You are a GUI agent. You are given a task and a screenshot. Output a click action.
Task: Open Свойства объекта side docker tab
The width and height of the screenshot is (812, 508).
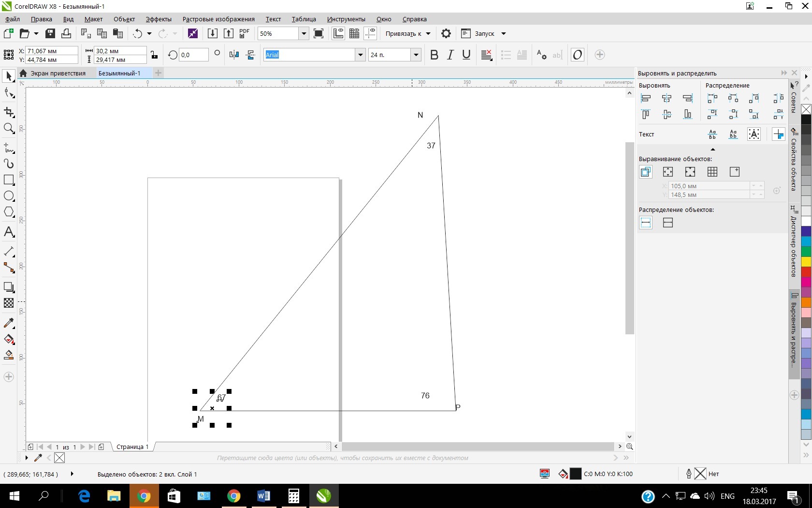pos(794,160)
